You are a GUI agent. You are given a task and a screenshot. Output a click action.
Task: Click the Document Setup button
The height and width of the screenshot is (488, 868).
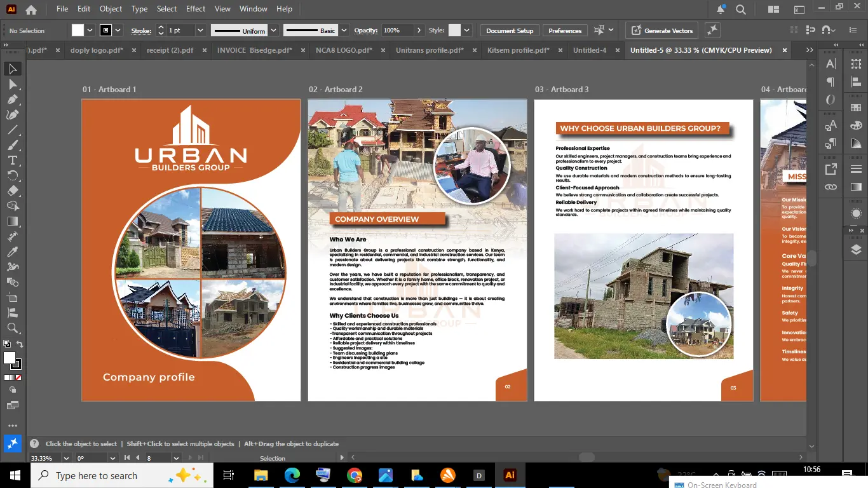tap(510, 30)
